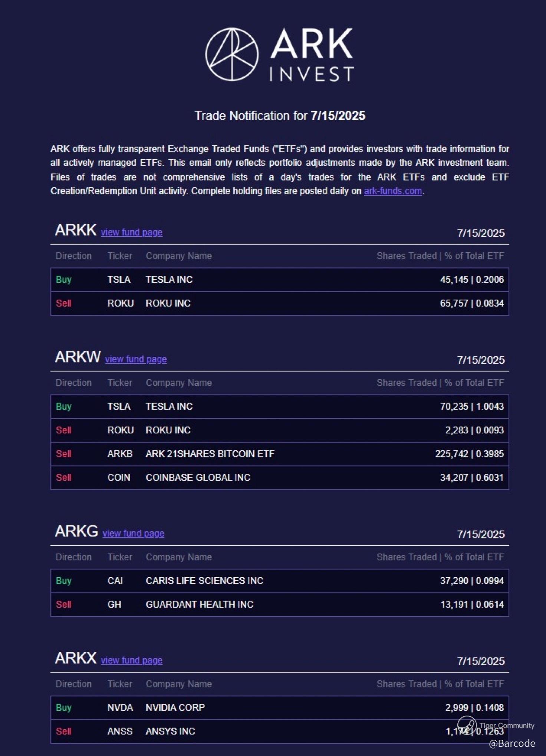This screenshot has width=546, height=756.
Task: Click the @Barcode watermark text
Action: (x=512, y=743)
